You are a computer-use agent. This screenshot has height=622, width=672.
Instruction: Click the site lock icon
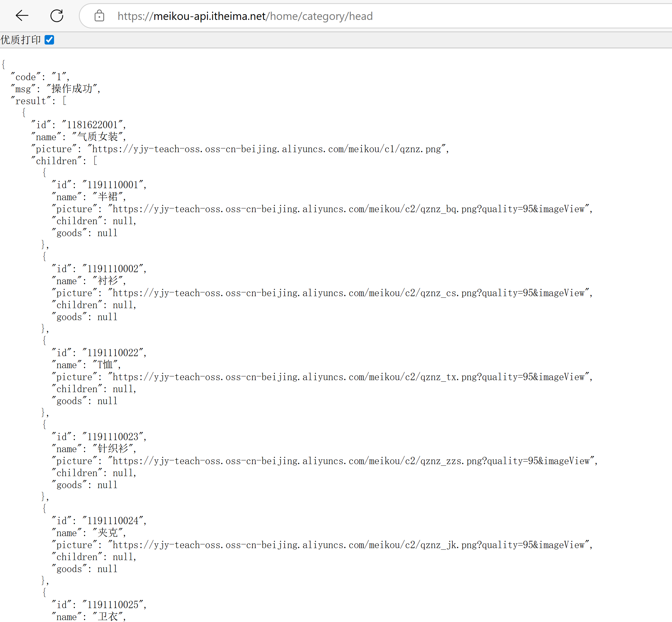coord(99,16)
